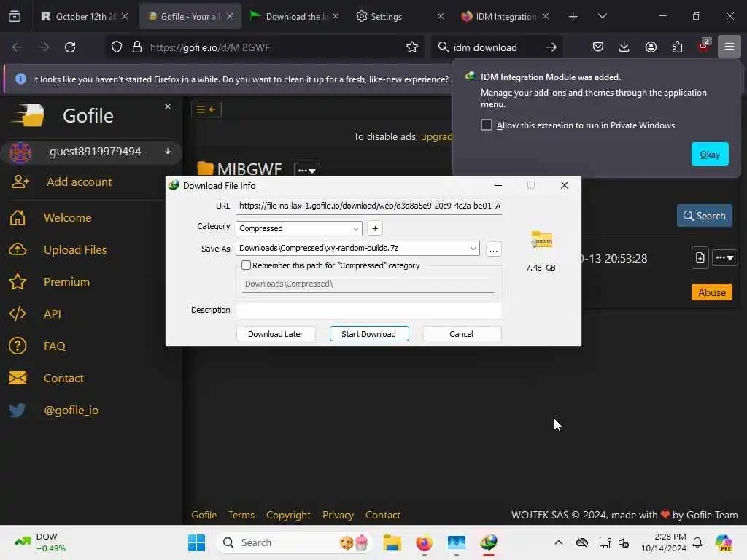Open the MIBGWF folder options dropdown
Image resolution: width=747 pixels, height=560 pixels.
tap(307, 170)
